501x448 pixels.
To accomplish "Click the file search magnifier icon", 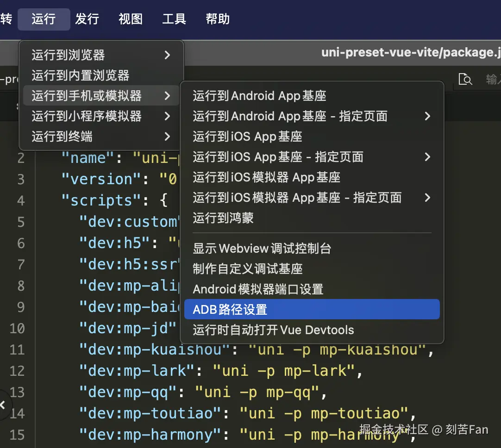I will coord(465,79).
